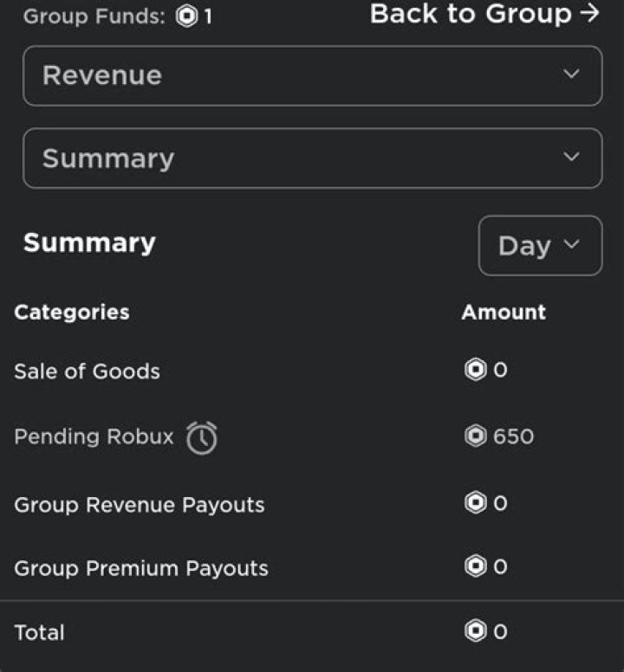Click the chevron arrow in the Revenue dropdown
The height and width of the screenshot is (672, 624).
pos(571,74)
